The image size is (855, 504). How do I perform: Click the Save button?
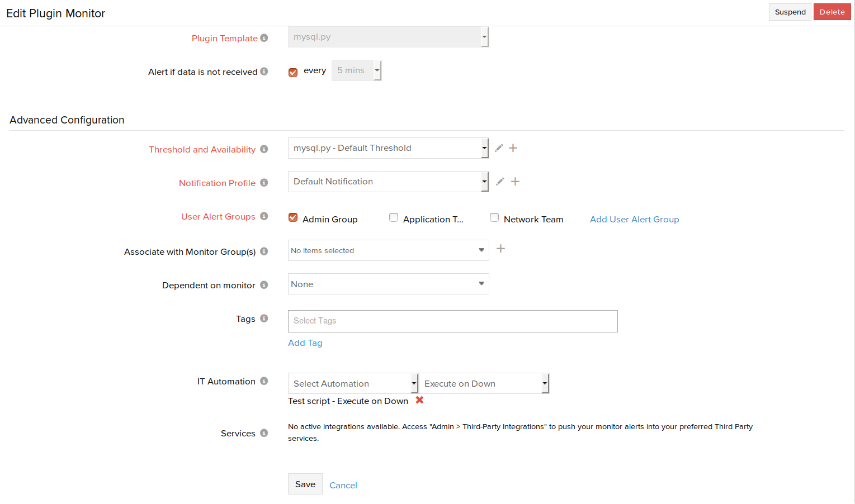[x=305, y=484]
